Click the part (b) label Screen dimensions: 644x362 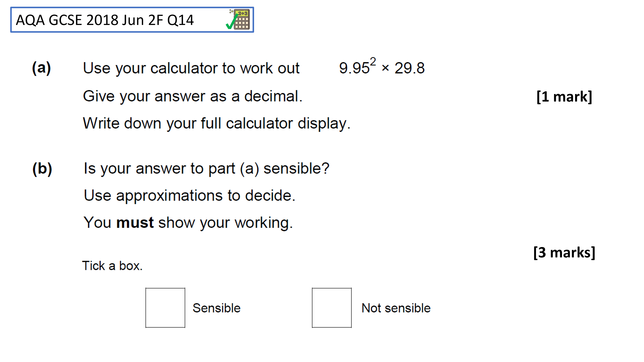pyautogui.click(x=42, y=169)
